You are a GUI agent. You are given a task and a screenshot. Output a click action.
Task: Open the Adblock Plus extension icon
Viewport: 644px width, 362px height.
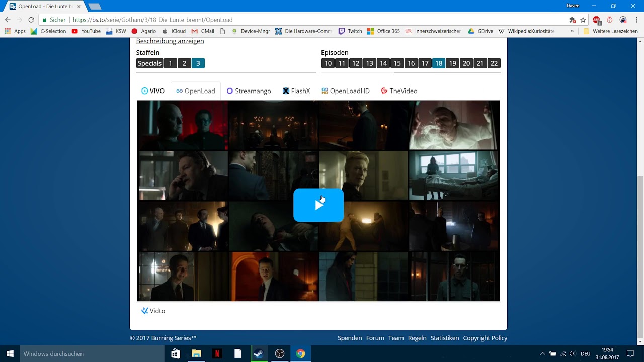pyautogui.click(x=596, y=20)
